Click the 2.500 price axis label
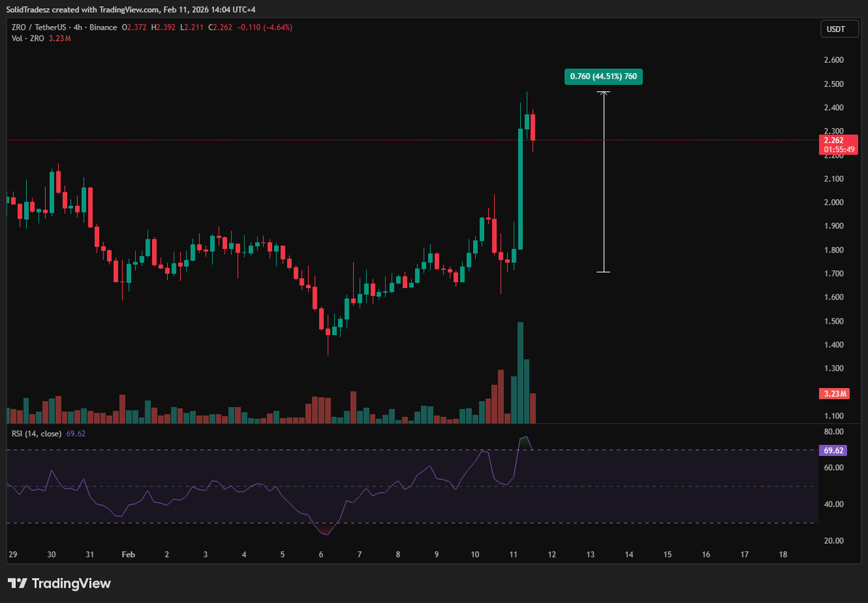868x603 pixels. (x=834, y=84)
